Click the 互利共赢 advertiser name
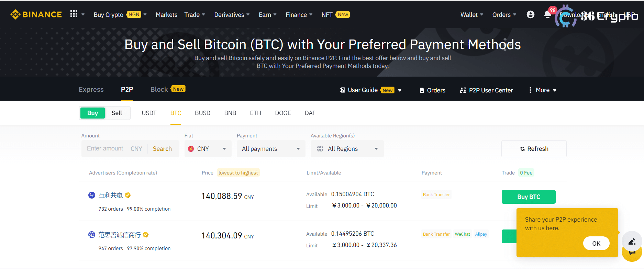Viewport: 644px width, 269px height. click(x=110, y=195)
